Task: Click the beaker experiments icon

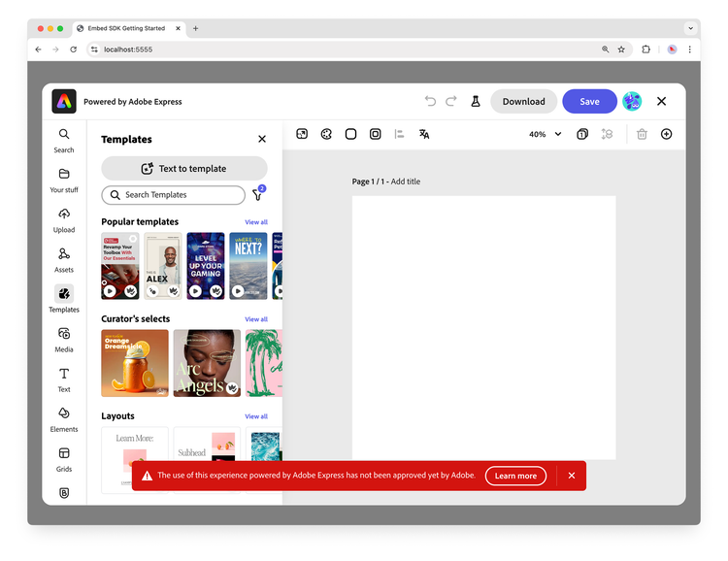Action: (x=476, y=101)
